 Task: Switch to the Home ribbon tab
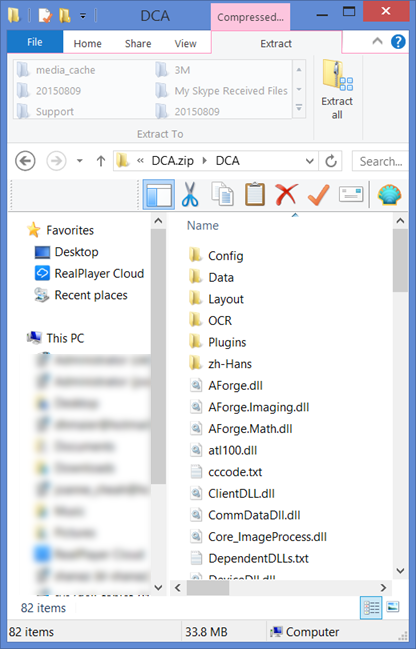point(87,43)
